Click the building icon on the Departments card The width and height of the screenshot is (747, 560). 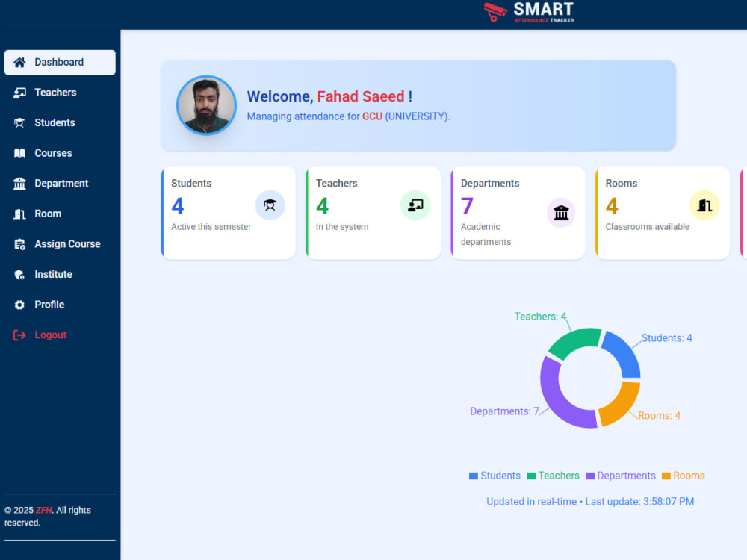point(561,213)
